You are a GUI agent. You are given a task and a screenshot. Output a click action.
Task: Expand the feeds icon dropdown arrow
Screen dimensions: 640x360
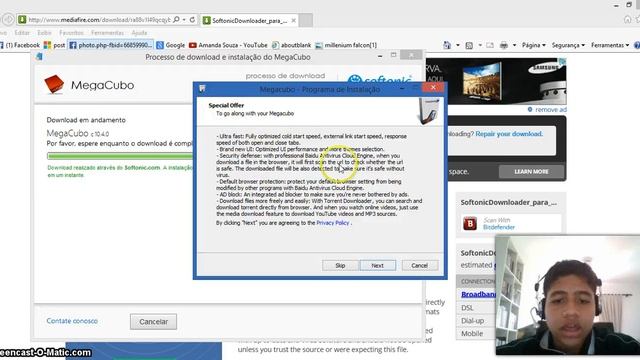[480, 45]
